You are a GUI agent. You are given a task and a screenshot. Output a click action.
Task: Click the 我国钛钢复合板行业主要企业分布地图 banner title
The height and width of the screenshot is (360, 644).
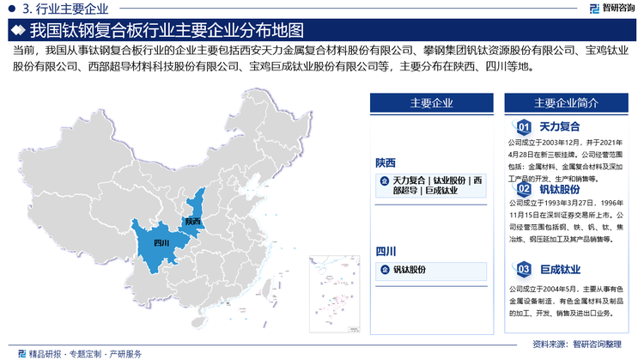click(x=167, y=30)
